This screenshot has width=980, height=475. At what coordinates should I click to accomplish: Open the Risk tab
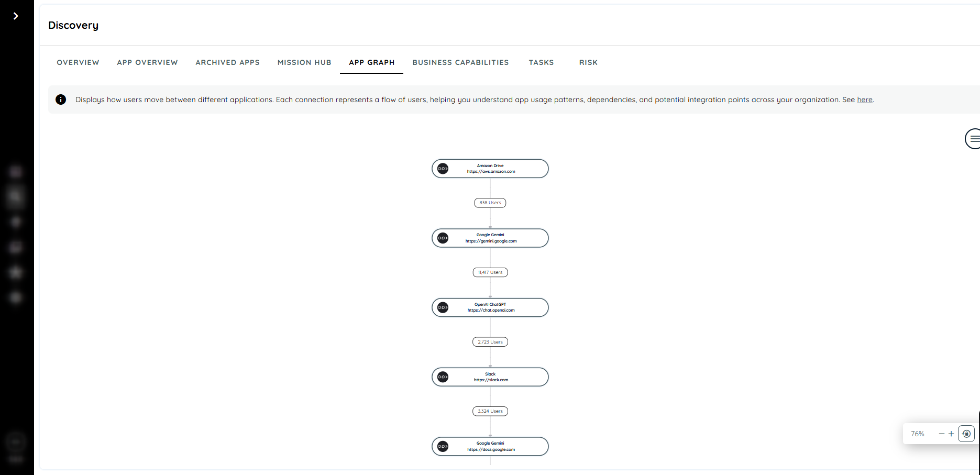point(588,62)
